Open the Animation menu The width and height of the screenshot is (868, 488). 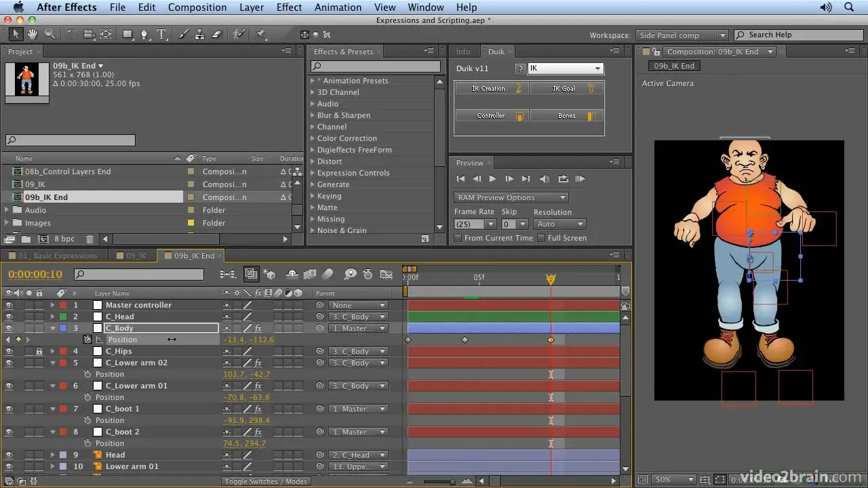click(338, 7)
